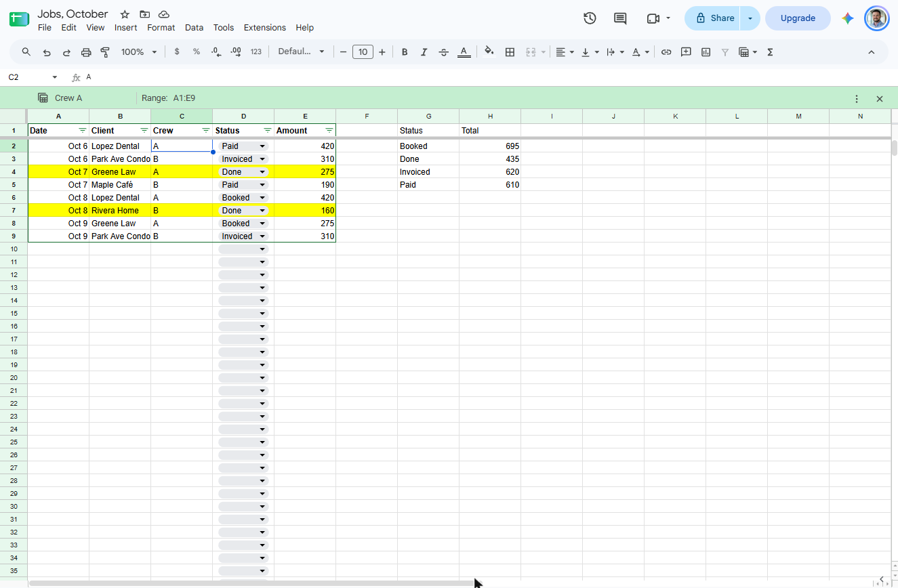
Task: Open the Gemini sparkle assistant
Action: (848, 18)
